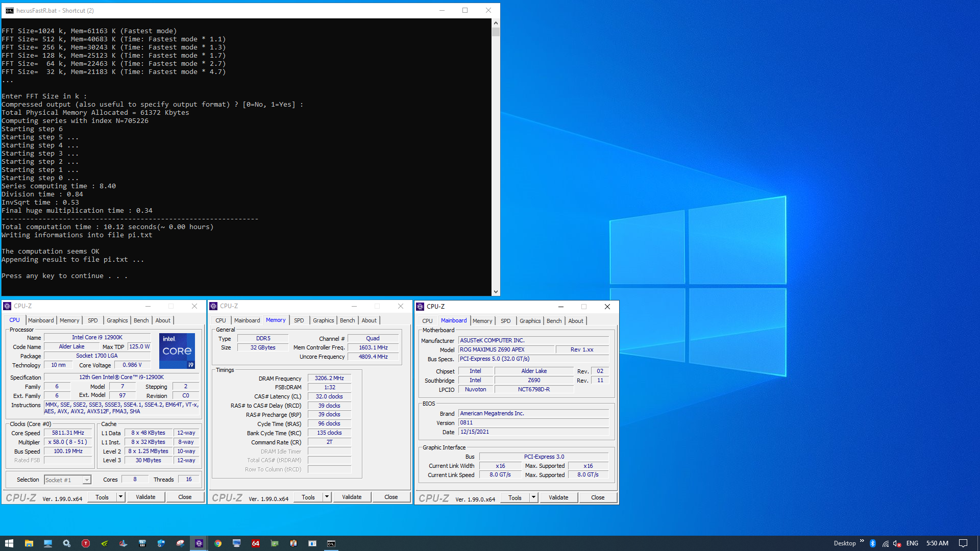
Task: Show the Desktop toolbar overflow chevron
Action: [x=862, y=541]
